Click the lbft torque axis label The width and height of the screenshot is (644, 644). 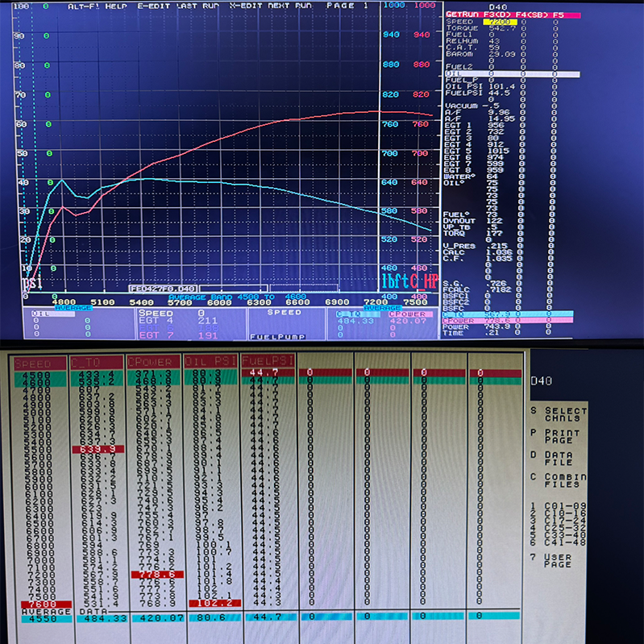(x=395, y=281)
